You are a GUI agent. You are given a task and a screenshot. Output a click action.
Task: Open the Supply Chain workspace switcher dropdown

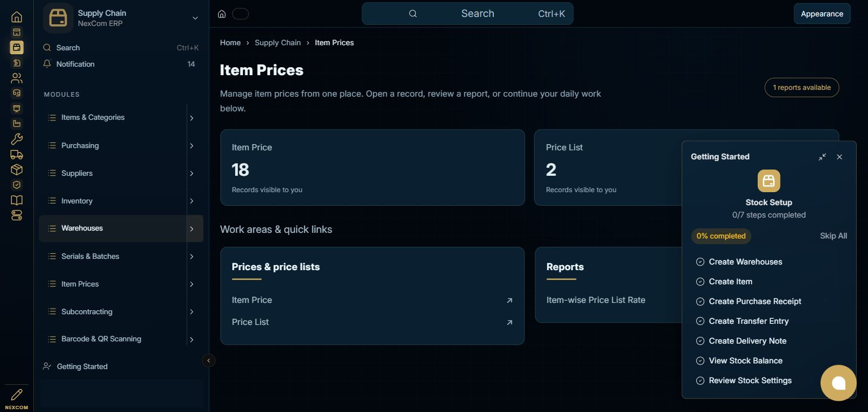click(195, 18)
